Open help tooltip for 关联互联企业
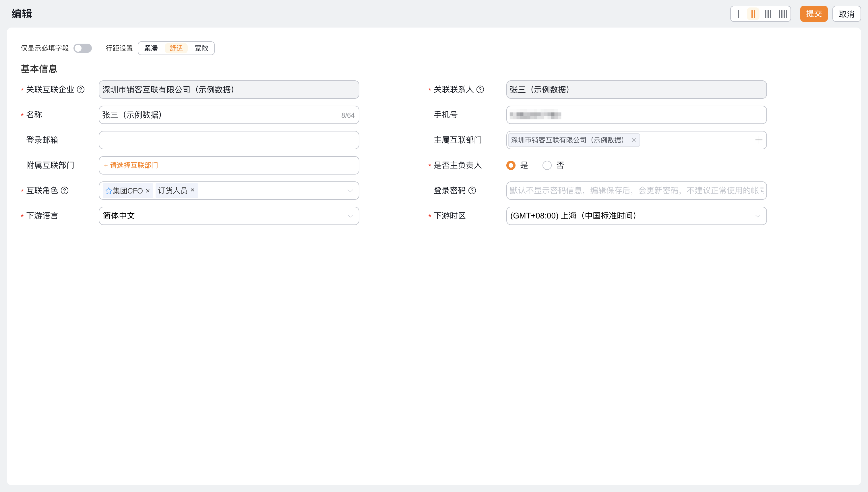This screenshot has width=868, height=492. coord(81,90)
